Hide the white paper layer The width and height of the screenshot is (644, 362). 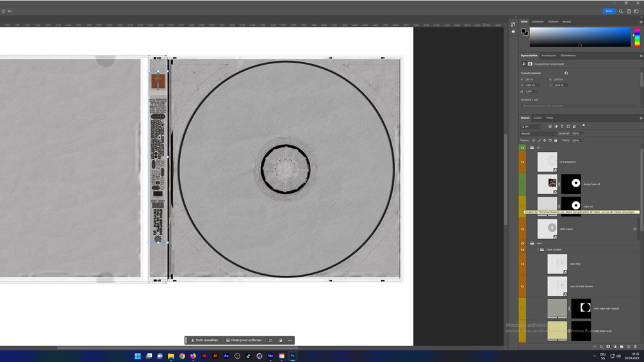click(522, 229)
